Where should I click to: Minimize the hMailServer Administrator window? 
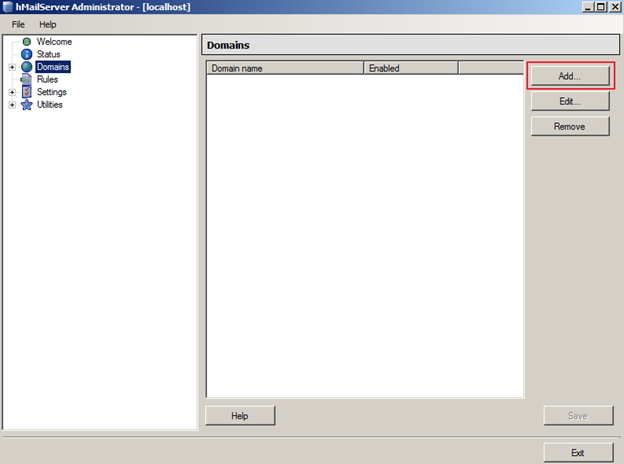coord(588,7)
